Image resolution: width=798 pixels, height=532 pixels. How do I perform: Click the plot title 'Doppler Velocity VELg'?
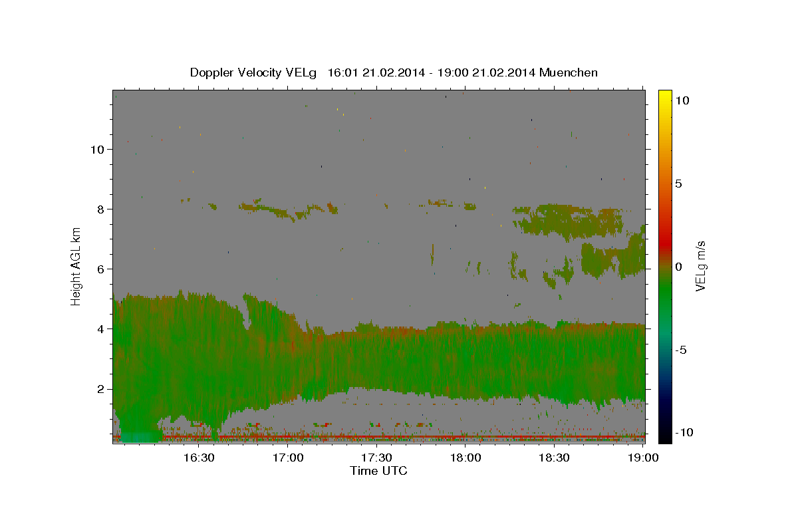click(x=253, y=72)
